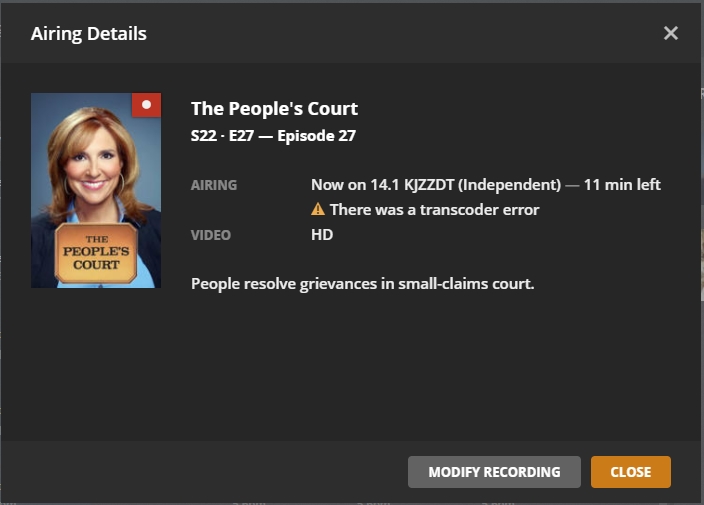Click "S22 · E27 — Episode 27" text
The image size is (704, 505).
coord(273,136)
